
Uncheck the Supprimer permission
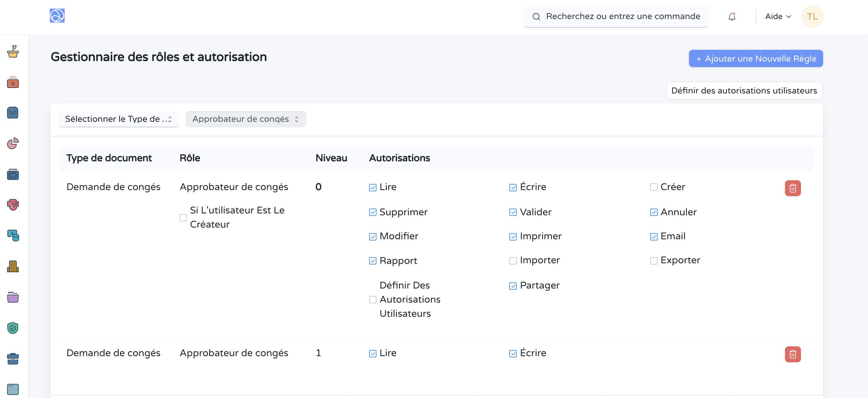click(x=372, y=212)
